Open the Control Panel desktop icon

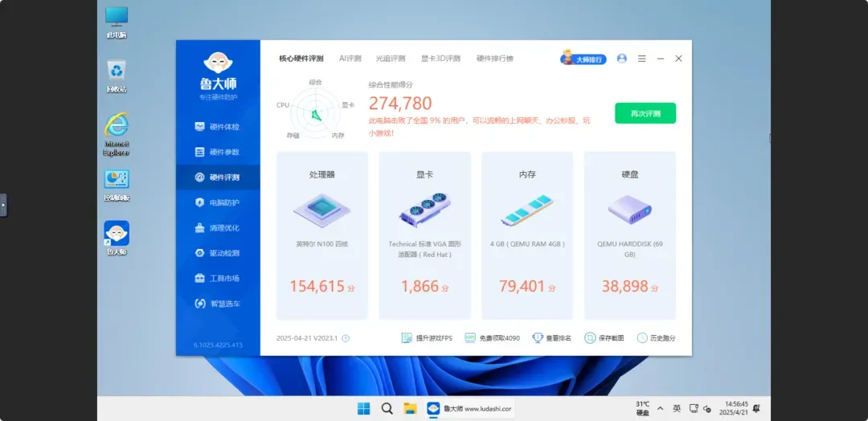tap(117, 186)
